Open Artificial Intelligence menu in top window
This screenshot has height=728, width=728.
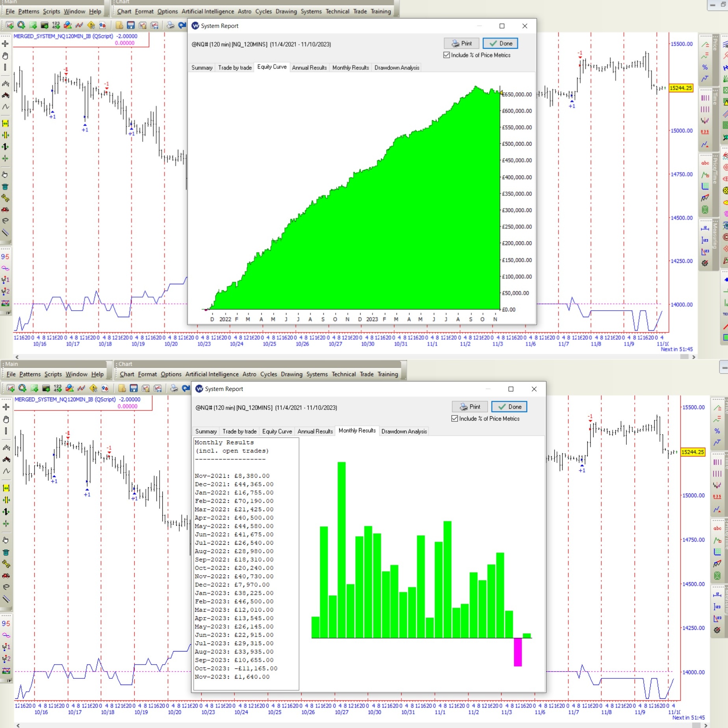coord(208,11)
